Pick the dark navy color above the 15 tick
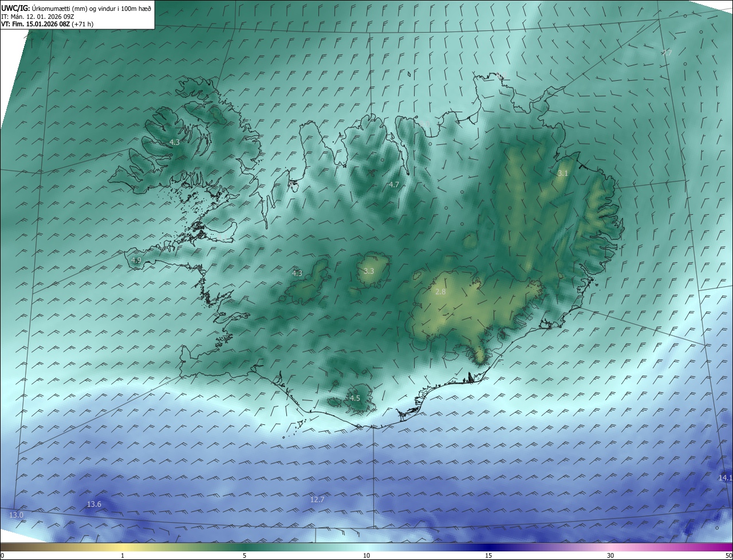Image resolution: width=733 pixels, height=560 pixels. [x=488, y=547]
